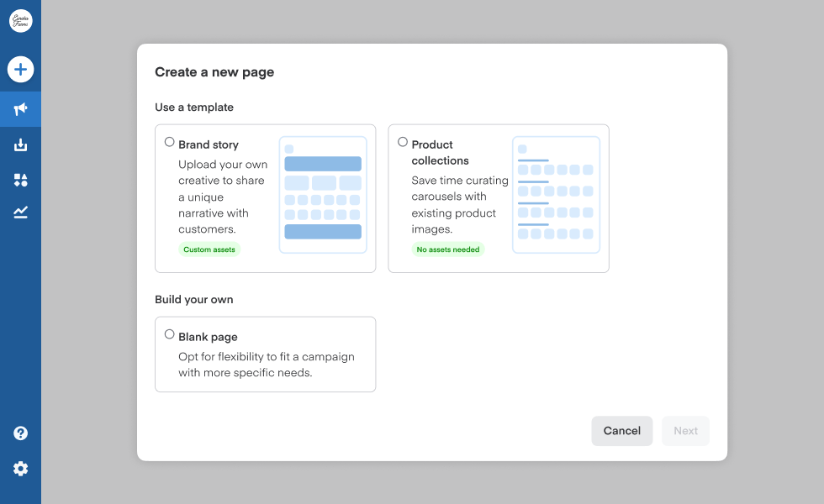This screenshot has width=824, height=504.
Task: Click the Brand story template preview
Action: tap(322, 192)
